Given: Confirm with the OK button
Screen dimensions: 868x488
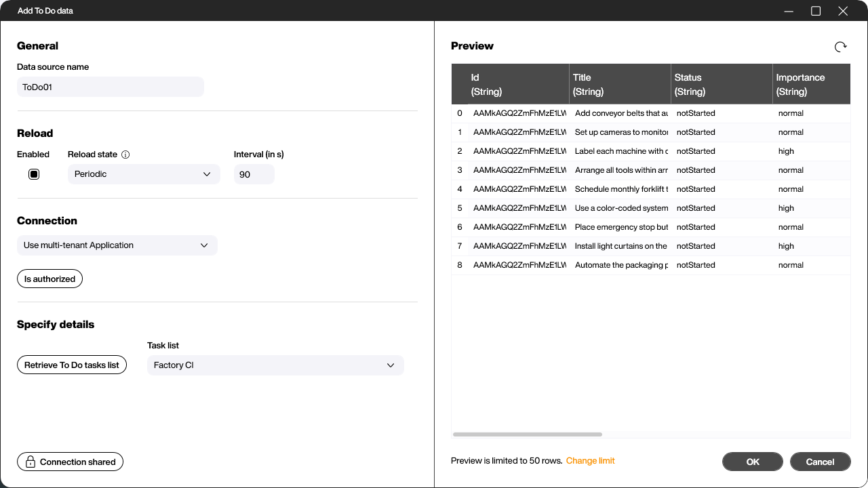Looking at the screenshot, I should [753, 462].
